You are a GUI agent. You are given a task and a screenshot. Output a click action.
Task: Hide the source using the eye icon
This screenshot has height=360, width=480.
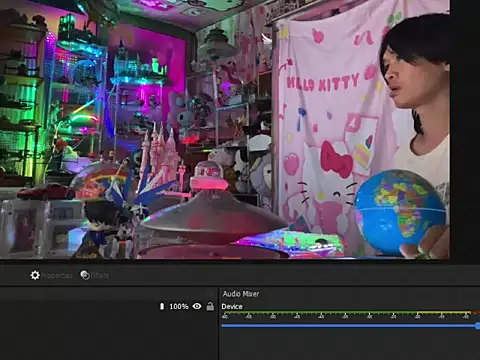(x=197, y=306)
